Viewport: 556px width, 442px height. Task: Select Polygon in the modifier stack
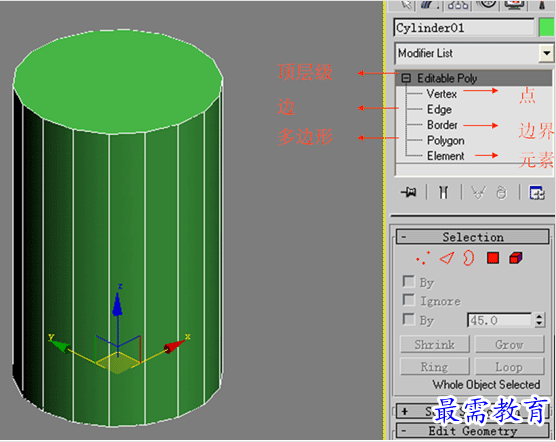pyautogui.click(x=445, y=141)
